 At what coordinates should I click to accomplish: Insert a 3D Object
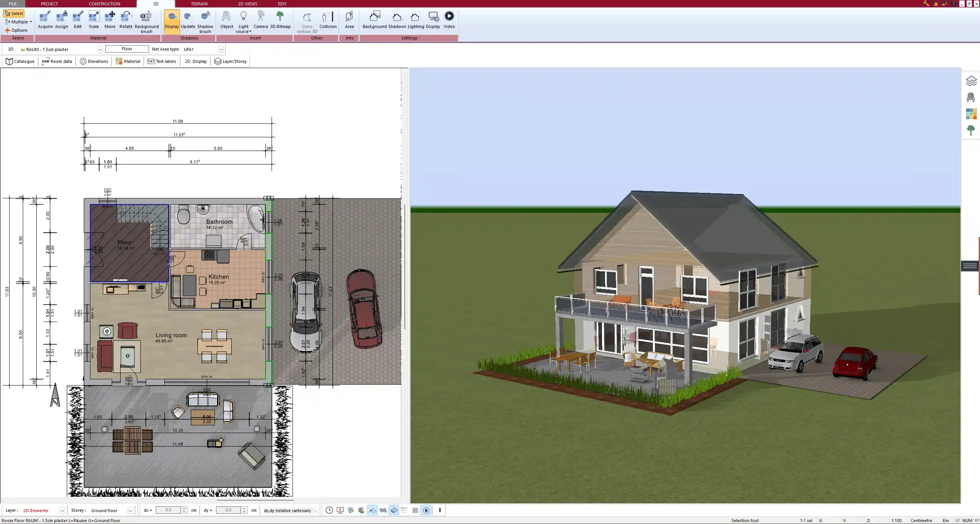pyautogui.click(x=226, y=20)
